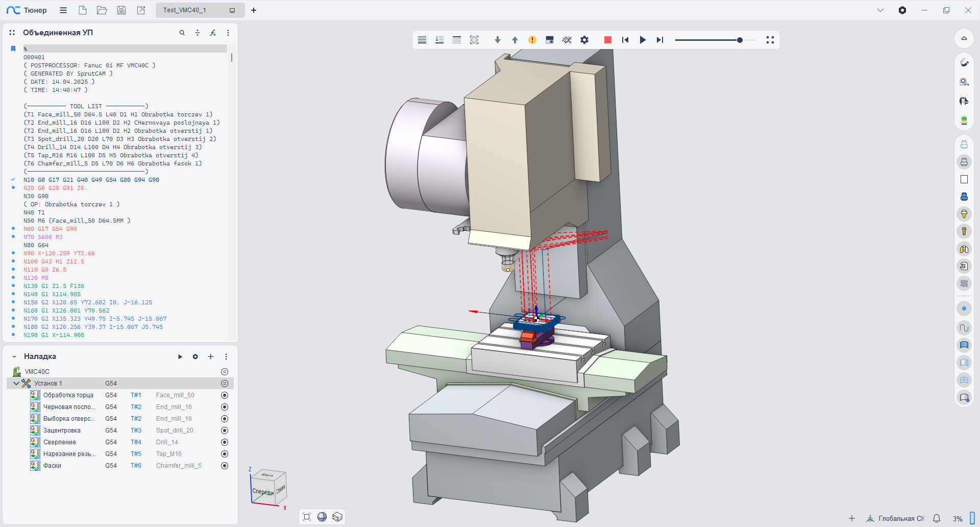Click the search icon in program panel
The height and width of the screenshot is (527, 980).
coord(182,33)
